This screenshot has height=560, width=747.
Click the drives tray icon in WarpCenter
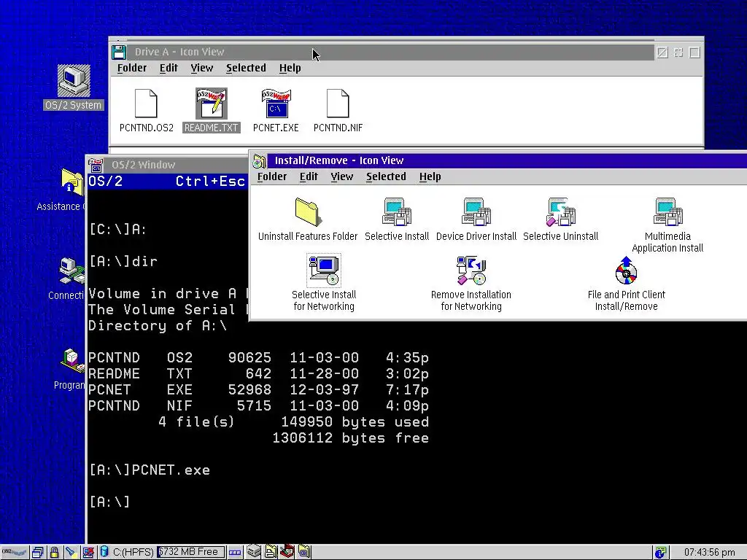point(253,552)
